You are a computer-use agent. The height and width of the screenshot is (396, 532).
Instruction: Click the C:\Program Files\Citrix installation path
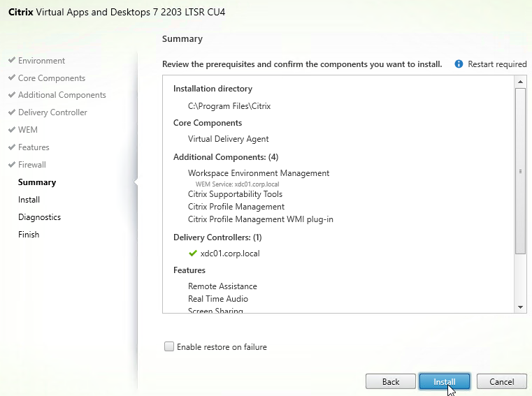(229, 106)
